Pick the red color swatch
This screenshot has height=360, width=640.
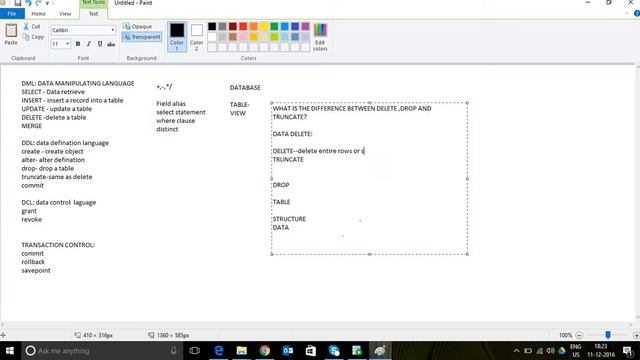(243, 27)
